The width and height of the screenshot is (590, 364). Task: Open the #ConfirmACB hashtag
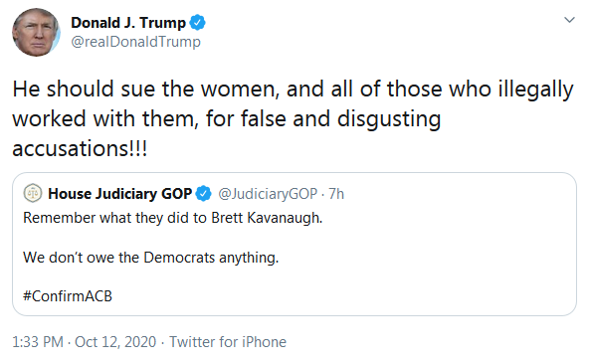pyautogui.click(x=68, y=296)
